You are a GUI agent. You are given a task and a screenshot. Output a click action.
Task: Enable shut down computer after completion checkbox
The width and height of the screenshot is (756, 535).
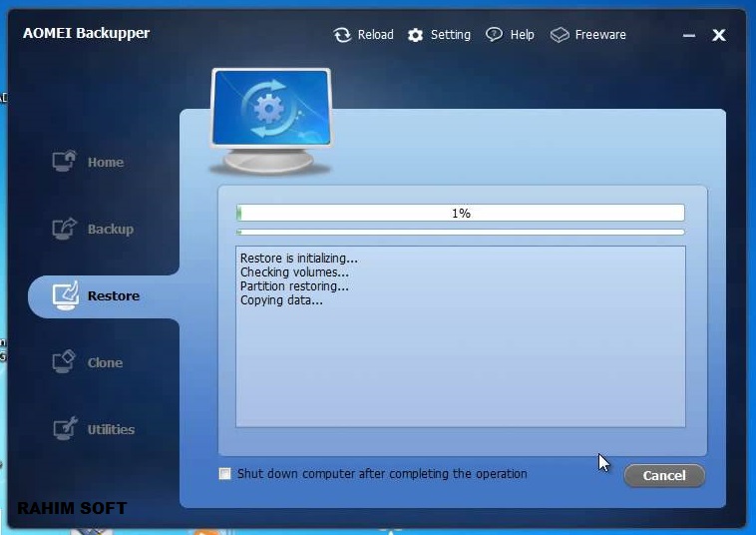coord(224,474)
